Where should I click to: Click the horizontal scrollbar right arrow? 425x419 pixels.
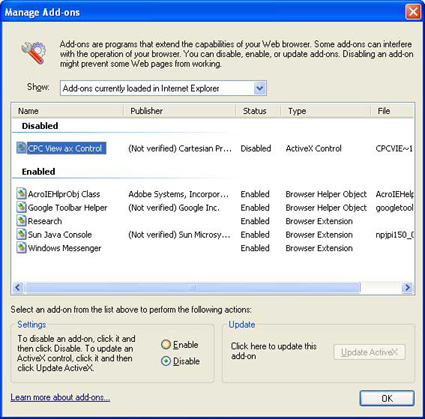click(407, 287)
